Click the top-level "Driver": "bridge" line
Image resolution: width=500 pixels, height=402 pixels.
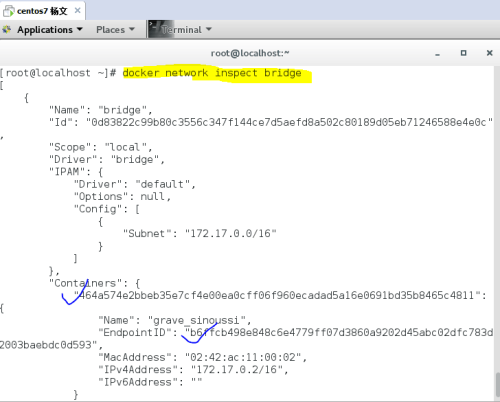pyautogui.click(x=107, y=159)
